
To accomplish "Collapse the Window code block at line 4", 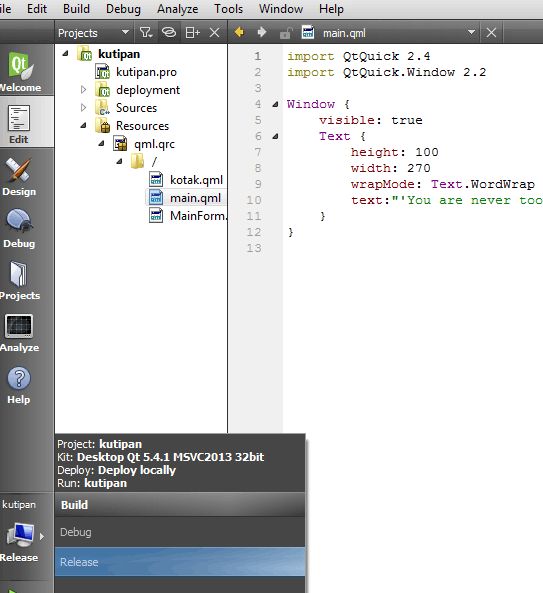I will click(275, 104).
